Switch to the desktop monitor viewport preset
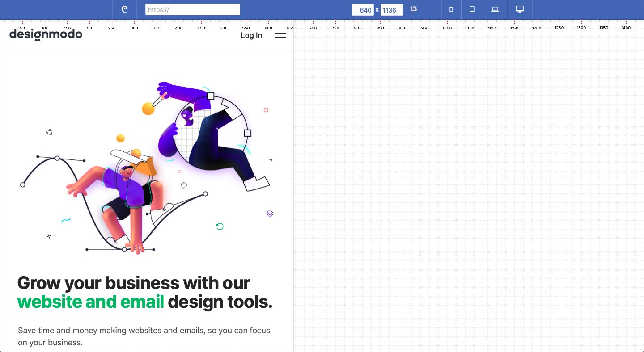Image resolution: width=644 pixels, height=352 pixels. pos(520,9)
